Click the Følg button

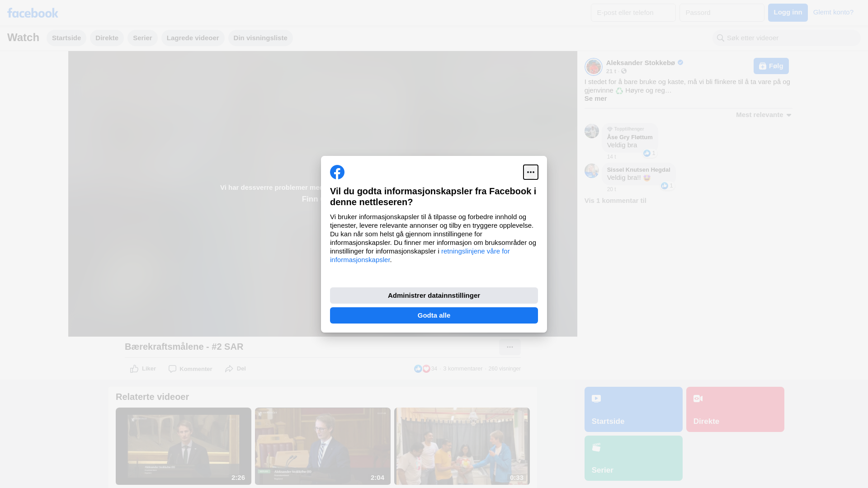(x=771, y=66)
